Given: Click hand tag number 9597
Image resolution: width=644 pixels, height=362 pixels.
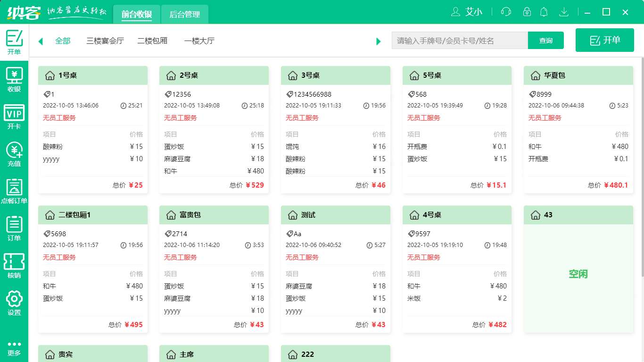Looking at the screenshot, I should (423, 234).
